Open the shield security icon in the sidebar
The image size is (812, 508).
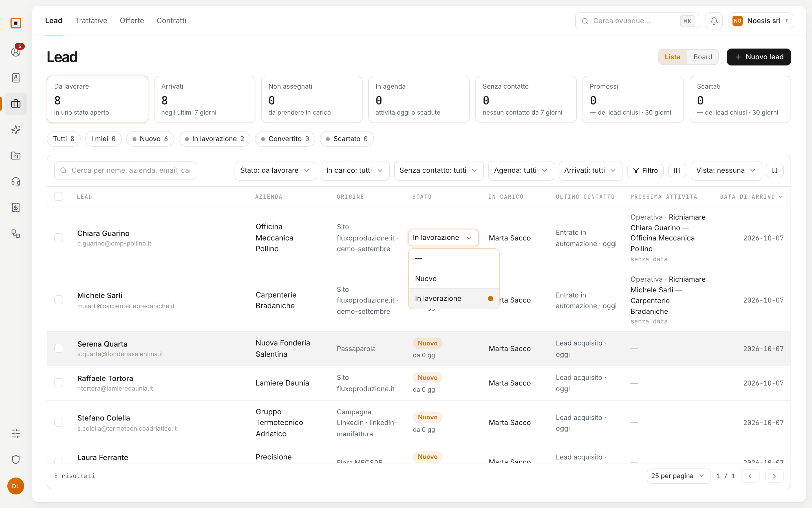pyautogui.click(x=16, y=459)
